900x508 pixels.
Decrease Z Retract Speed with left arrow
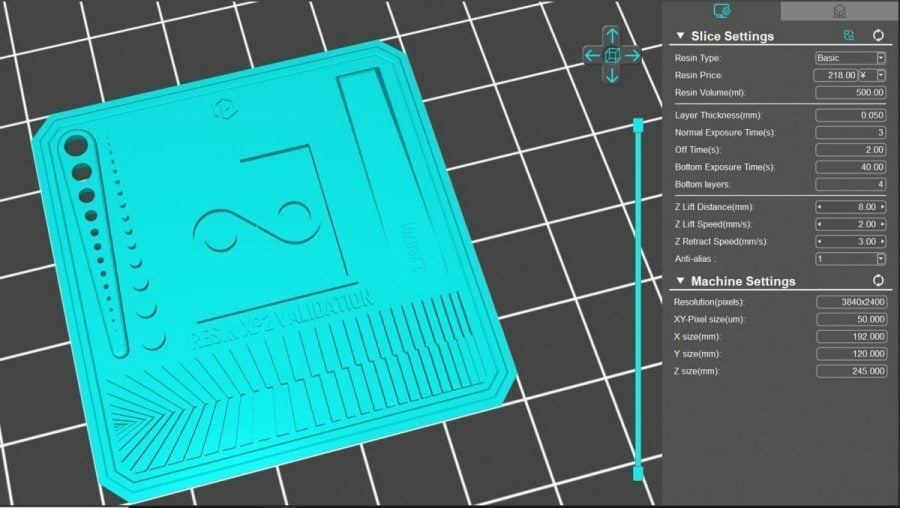point(820,242)
